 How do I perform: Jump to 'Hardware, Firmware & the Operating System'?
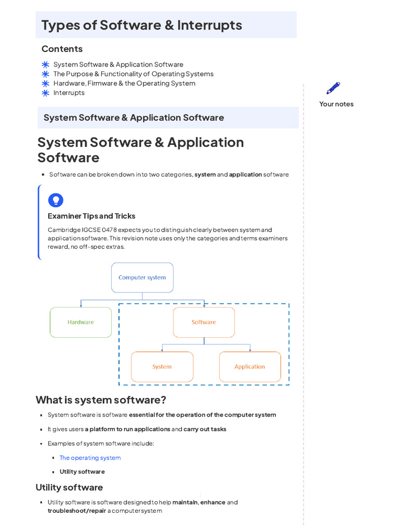[124, 84]
